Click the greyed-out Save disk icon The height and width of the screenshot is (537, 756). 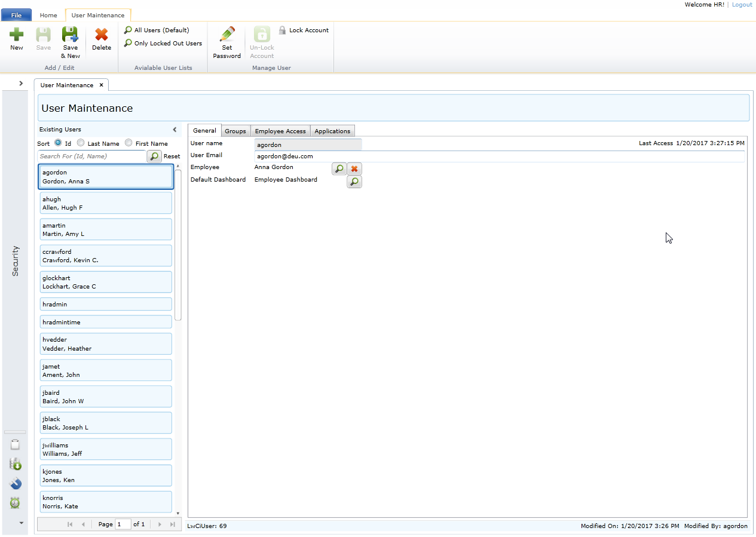[43, 35]
